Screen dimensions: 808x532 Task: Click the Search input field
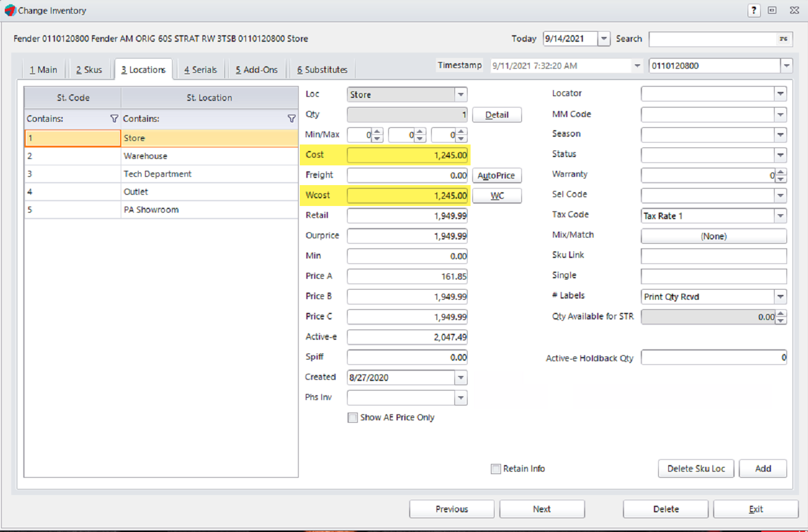[x=721, y=39]
